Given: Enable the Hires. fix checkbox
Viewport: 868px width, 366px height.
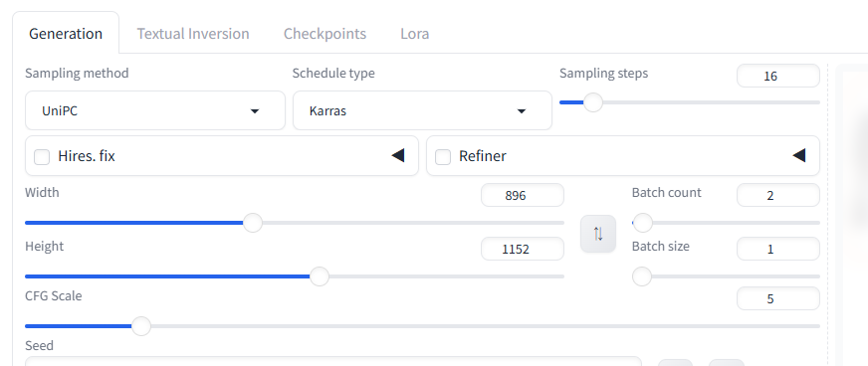Looking at the screenshot, I should point(42,157).
